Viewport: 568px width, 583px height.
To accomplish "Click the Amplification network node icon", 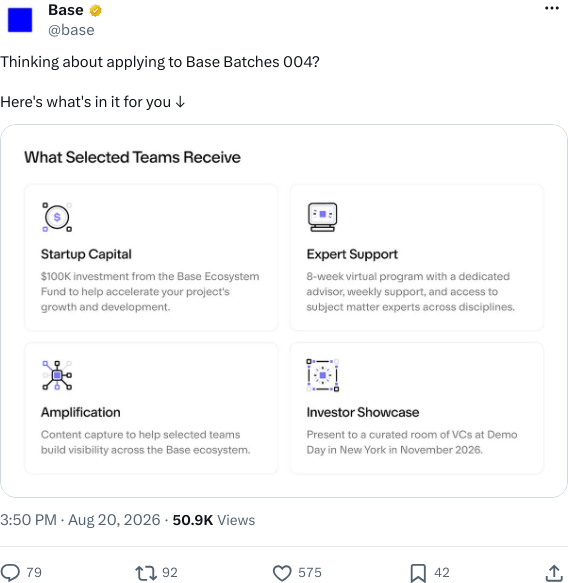I will tap(57, 375).
